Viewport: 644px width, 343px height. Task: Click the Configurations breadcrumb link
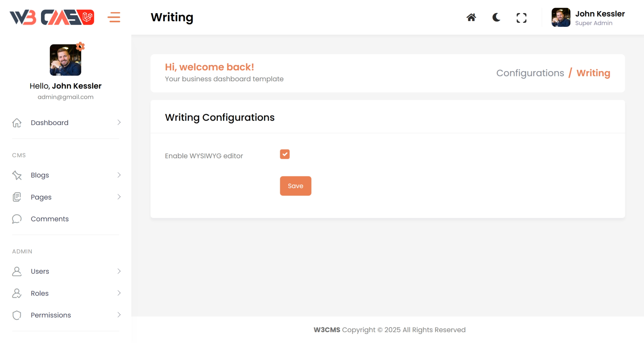click(530, 73)
